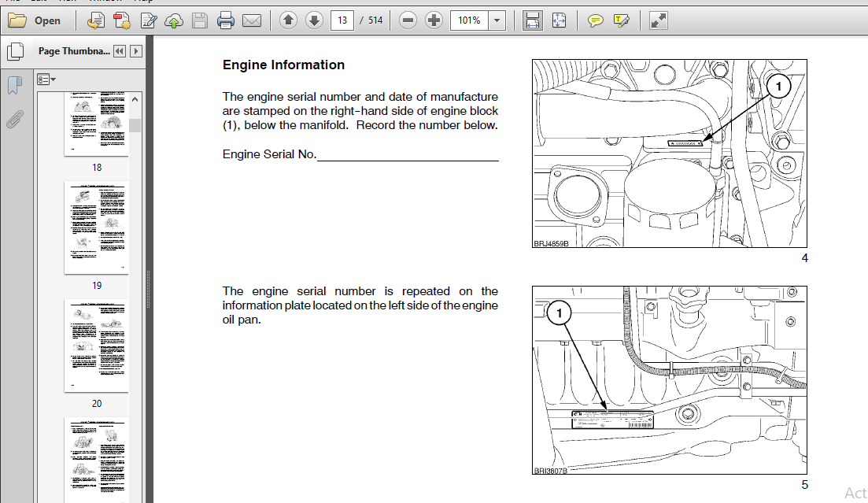Click the Engine Serial No. line
This screenshot has width=868, height=503.
[360, 154]
